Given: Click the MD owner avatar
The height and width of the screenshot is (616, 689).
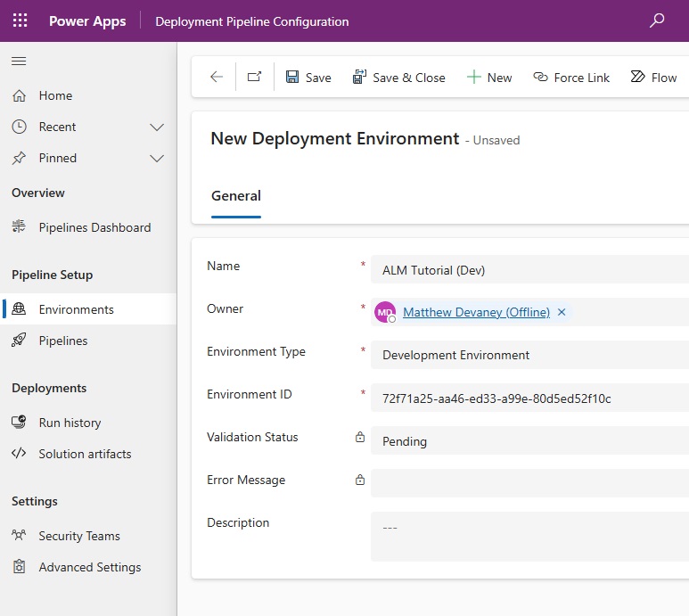Looking at the screenshot, I should tap(385, 312).
